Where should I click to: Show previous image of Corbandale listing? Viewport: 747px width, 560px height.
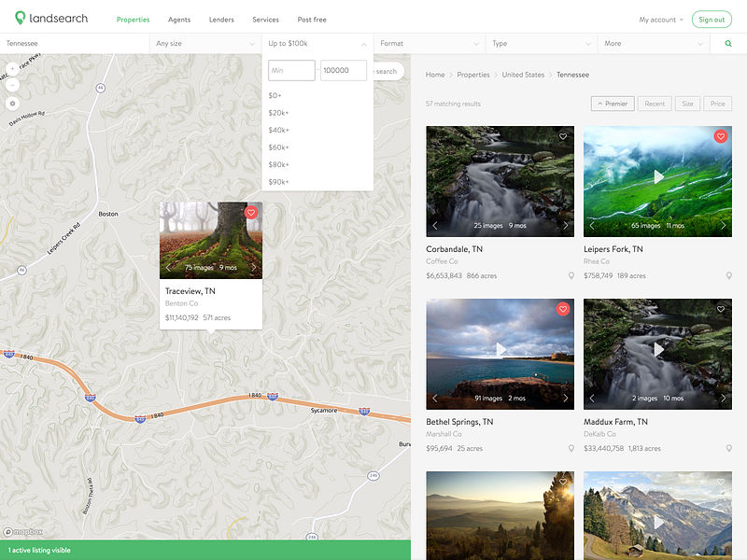[434, 225]
